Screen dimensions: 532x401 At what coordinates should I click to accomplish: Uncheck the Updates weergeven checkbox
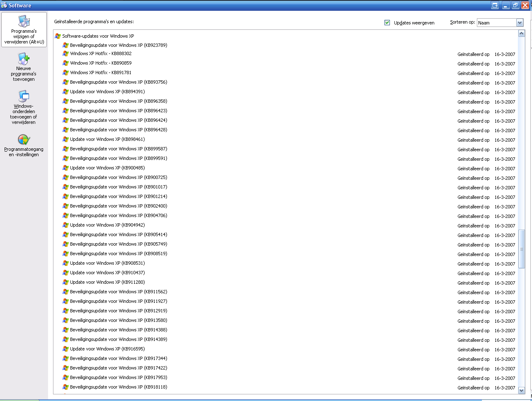(387, 23)
